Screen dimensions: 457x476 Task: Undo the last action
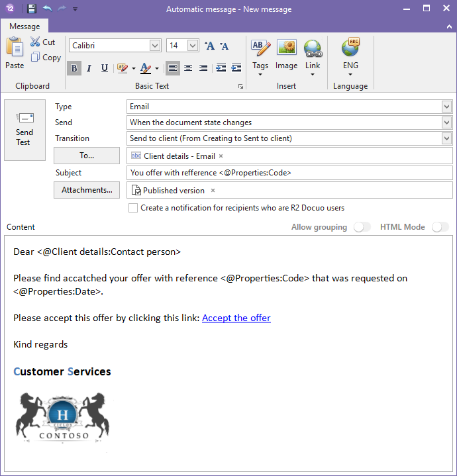[x=47, y=9]
